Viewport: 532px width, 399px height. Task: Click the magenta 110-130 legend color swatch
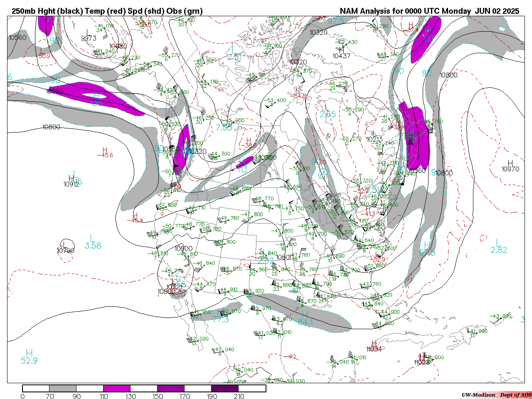tap(117, 389)
